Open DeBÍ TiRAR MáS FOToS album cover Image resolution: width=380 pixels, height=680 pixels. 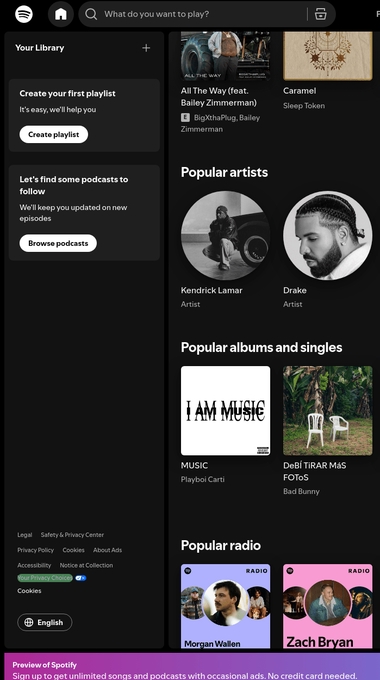click(328, 411)
